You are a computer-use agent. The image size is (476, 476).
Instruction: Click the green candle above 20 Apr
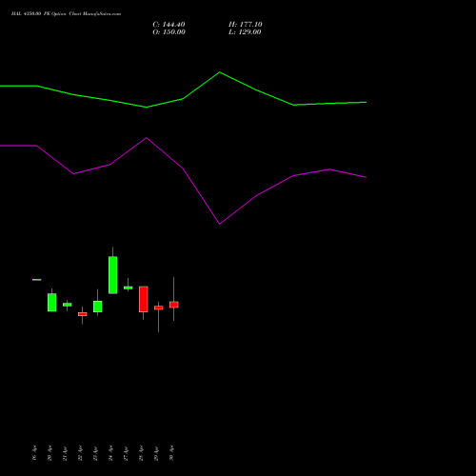52,303
